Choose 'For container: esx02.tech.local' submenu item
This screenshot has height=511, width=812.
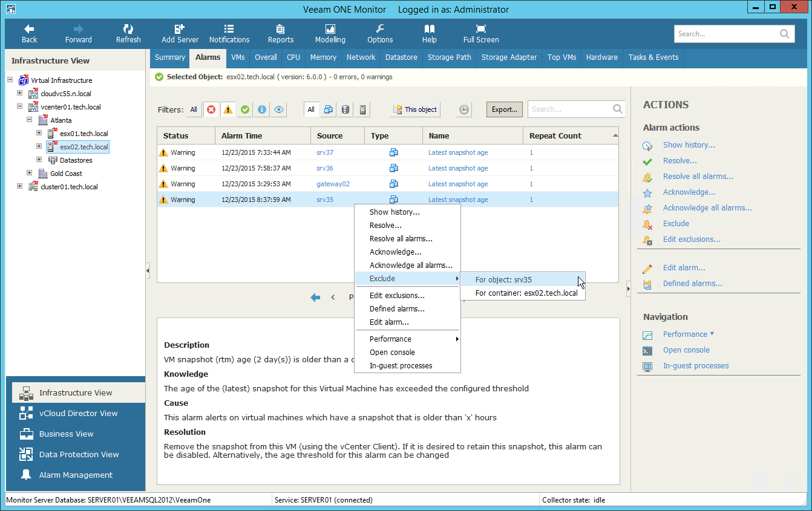coord(523,293)
